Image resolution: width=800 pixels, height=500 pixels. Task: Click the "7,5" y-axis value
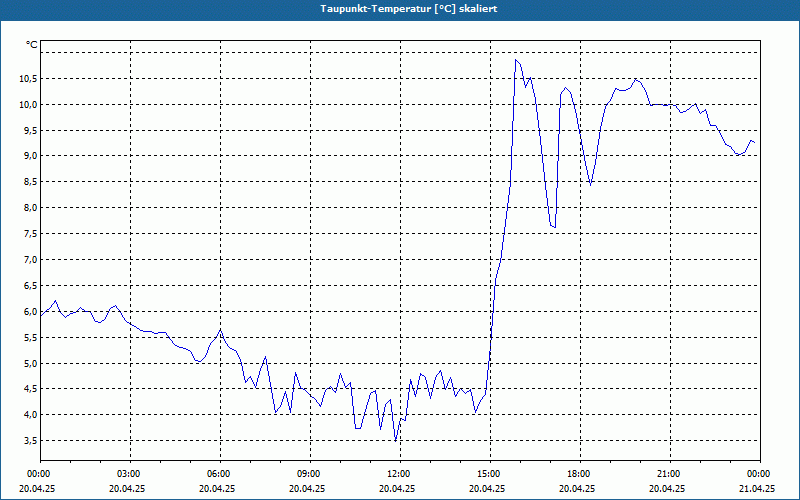click(x=30, y=234)
